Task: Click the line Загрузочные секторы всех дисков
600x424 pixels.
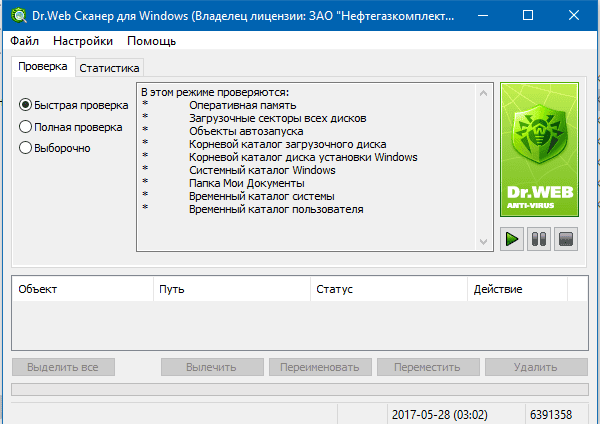Action: (x=277, y=118)
